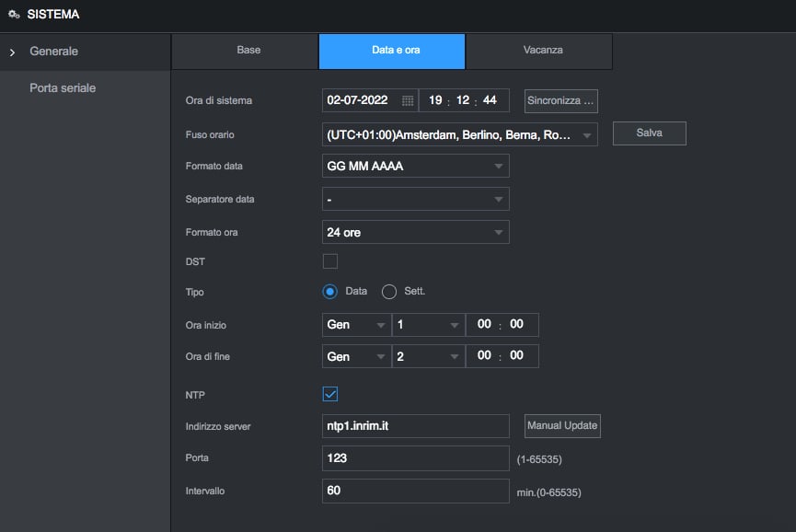Click the SISTEMA gear icon

pyautogui.click(x=14, y=15)
